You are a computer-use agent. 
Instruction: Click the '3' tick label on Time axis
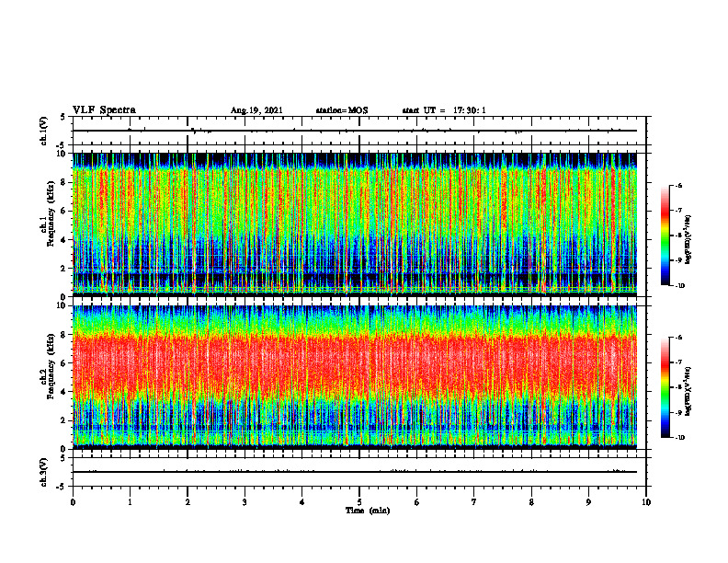point(245,502)
